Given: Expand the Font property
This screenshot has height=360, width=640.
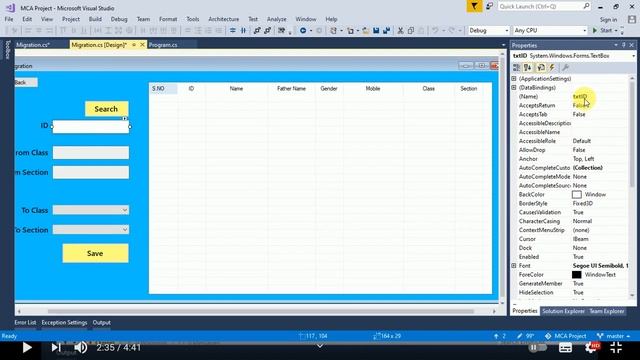Looking at the screenshot, I should click(x=514, y=266).
